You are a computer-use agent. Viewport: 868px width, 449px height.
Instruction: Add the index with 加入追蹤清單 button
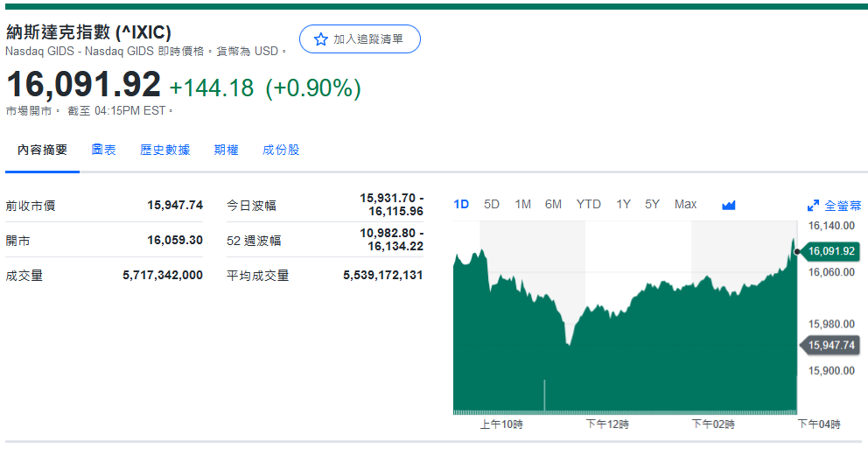click(x=360, y=39)
